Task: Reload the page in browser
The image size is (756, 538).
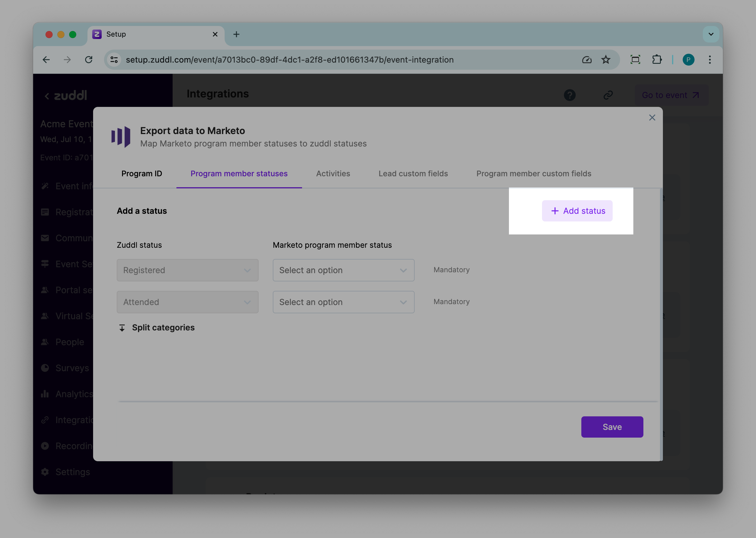Action: pos(89,60)
